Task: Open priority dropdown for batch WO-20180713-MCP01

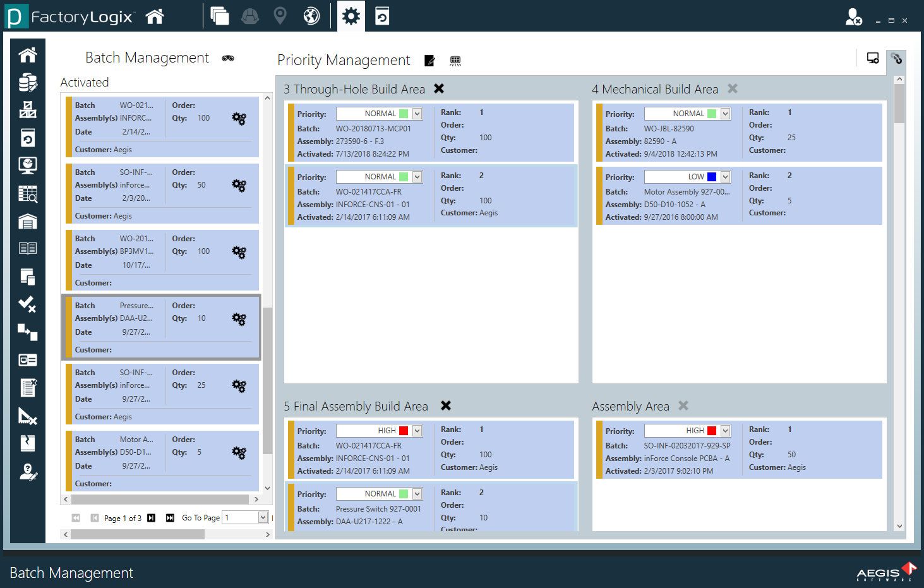Action: point(416,112)
